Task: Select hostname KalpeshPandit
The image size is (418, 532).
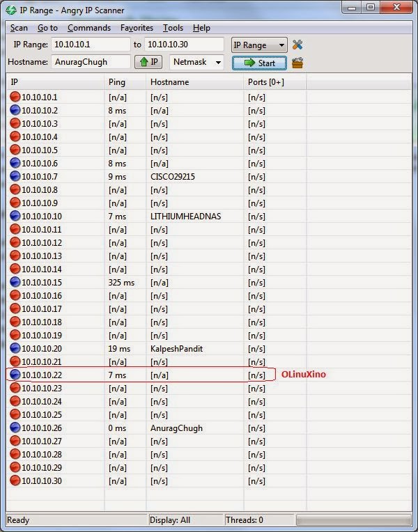Action: point(176,349)
